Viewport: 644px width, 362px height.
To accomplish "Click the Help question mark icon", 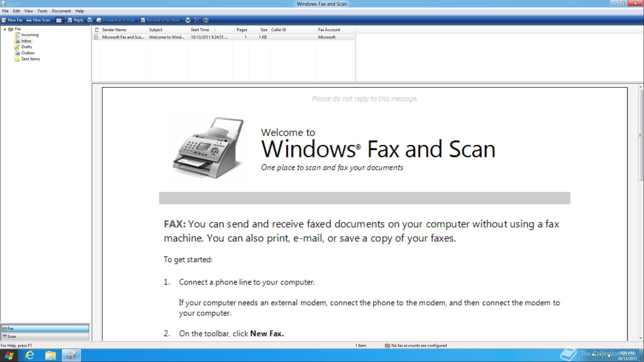I will 206,20.
